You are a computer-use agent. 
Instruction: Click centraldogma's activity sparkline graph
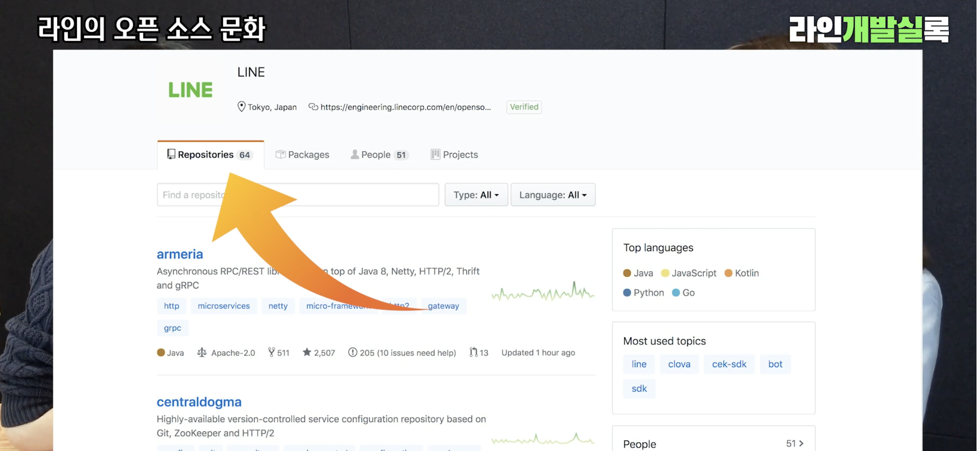(543, 438)
